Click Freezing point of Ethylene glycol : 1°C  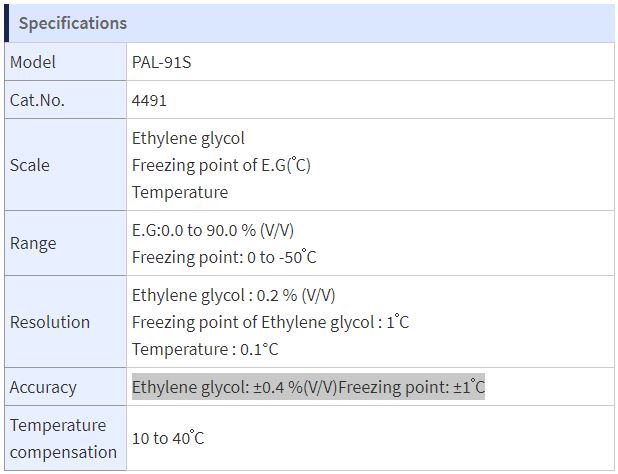(x=270, y=322)
